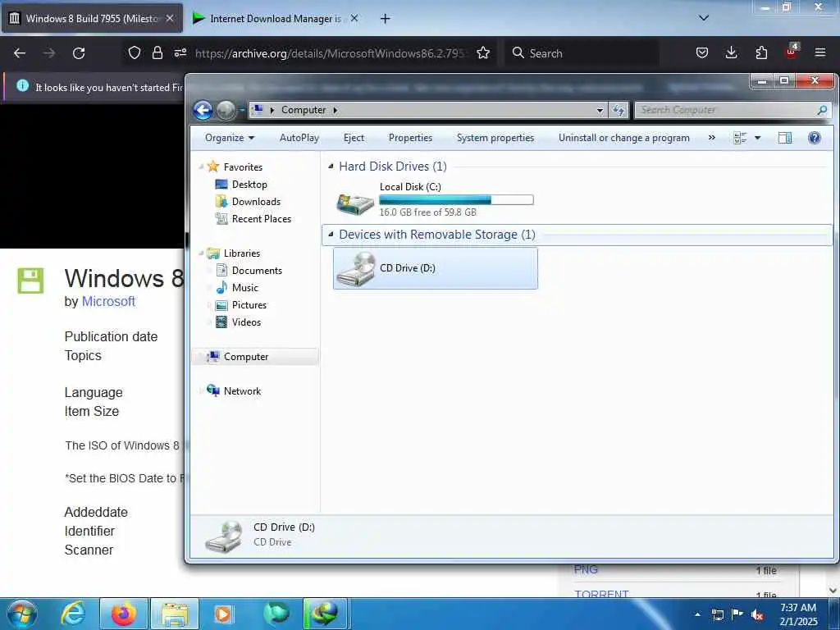Viewport: 840px width, 630px height.
Task: Click the site padlock icon
Action: (157, 53)
